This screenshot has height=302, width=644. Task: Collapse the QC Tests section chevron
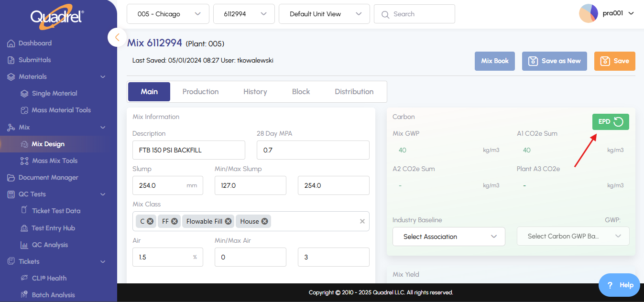point(103,194)
